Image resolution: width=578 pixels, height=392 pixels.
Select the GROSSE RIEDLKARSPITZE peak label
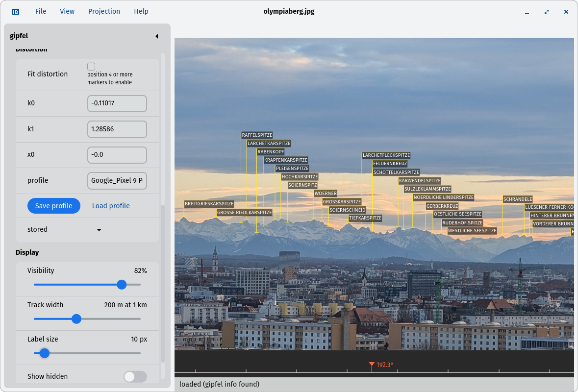coord(245,213)
